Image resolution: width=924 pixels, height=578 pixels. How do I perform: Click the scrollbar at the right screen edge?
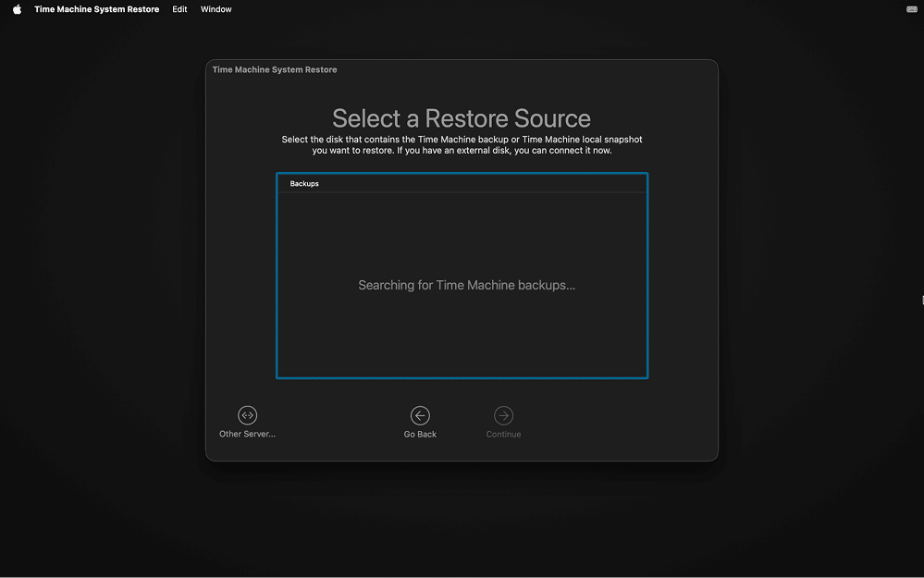point(921,300)
